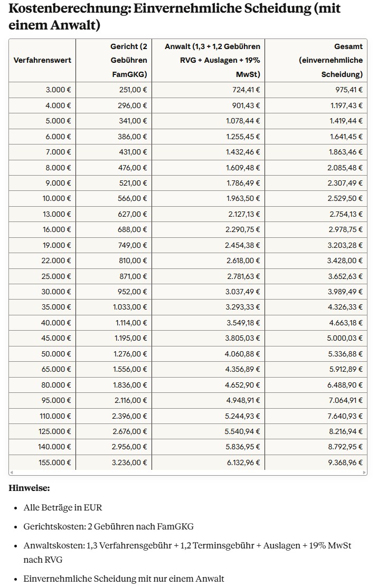Click the table's right scroll arrow
Viewport: 377px width, 588px height.
[364, 473]
